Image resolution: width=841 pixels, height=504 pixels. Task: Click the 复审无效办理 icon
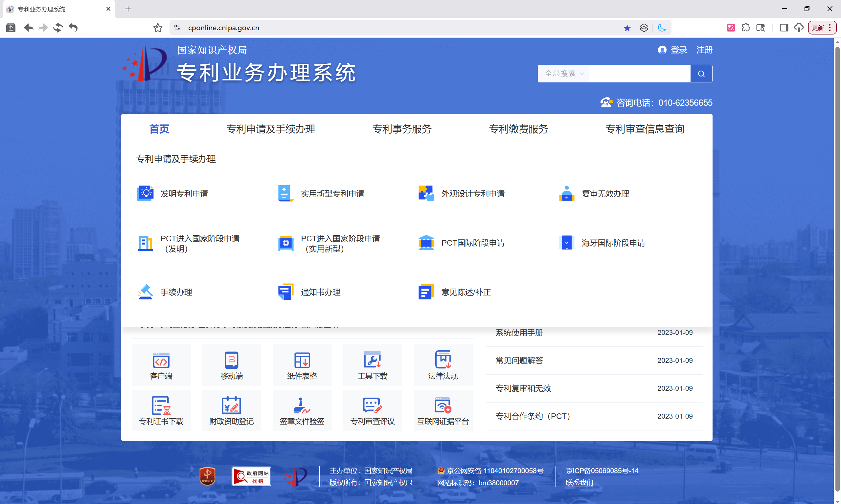[605, 193]
